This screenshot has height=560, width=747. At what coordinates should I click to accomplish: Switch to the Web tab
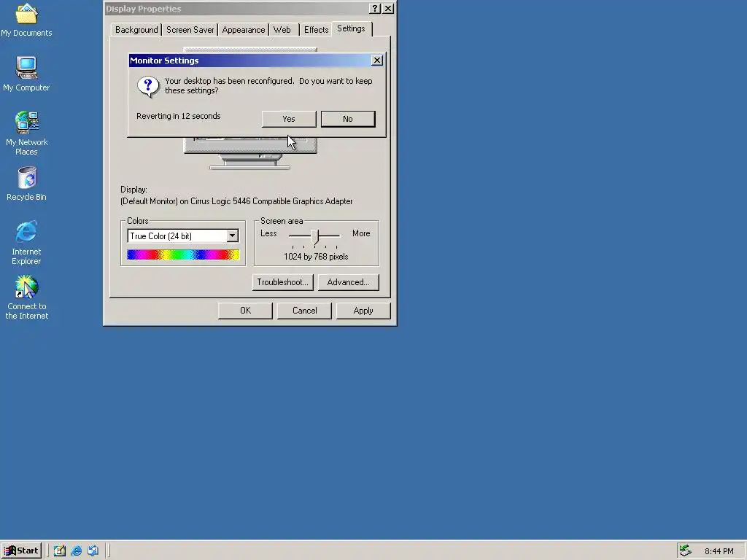tap(282, 30)
